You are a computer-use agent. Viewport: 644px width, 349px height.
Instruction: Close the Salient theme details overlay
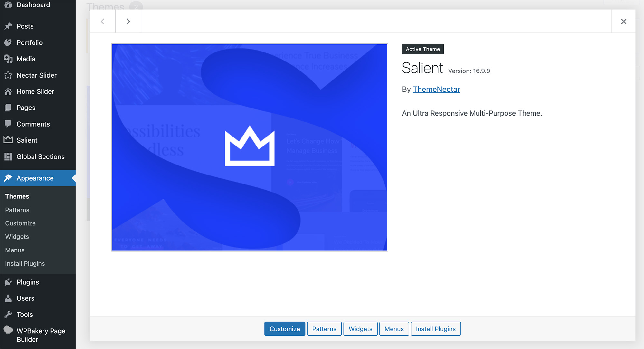pos(623,21)
